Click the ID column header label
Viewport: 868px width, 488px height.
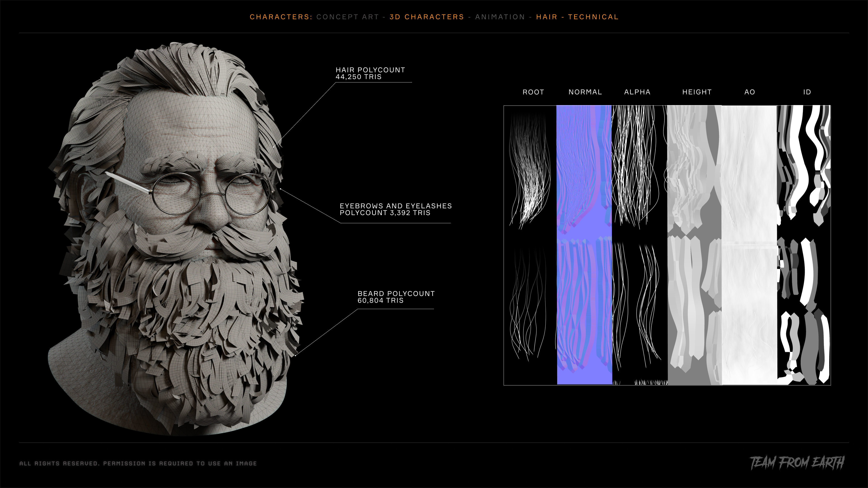(807, 92)
